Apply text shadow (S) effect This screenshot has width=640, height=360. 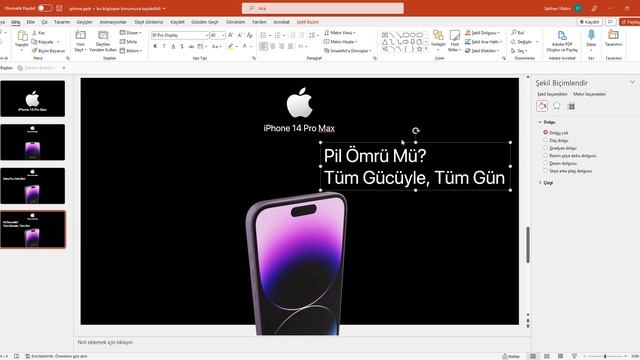click(x=182, y=47)
